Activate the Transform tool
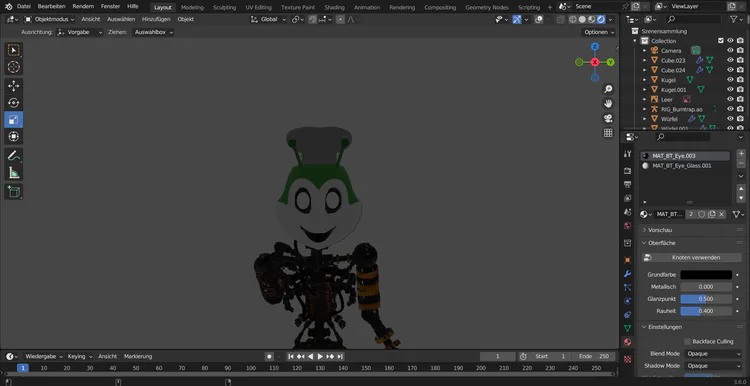 click(x=13, y=137)
